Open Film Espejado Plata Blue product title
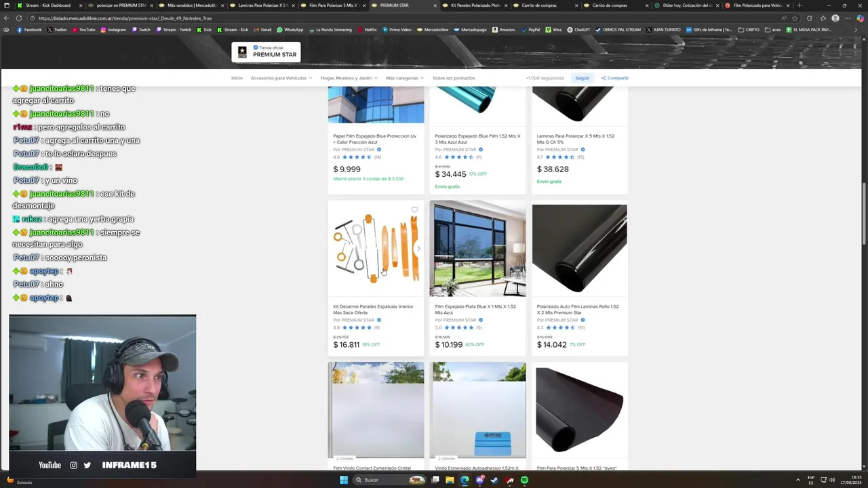 (475, 309)
